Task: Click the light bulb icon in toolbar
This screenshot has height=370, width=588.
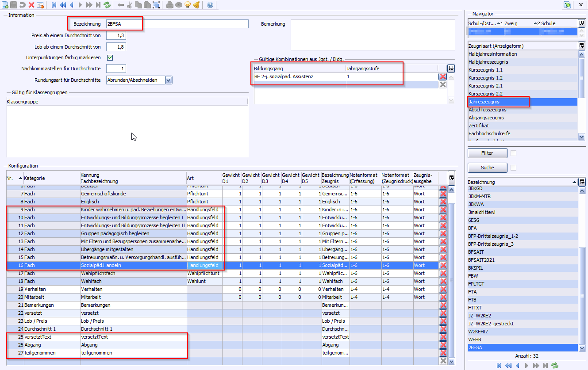Action: [x=187, y=5]
